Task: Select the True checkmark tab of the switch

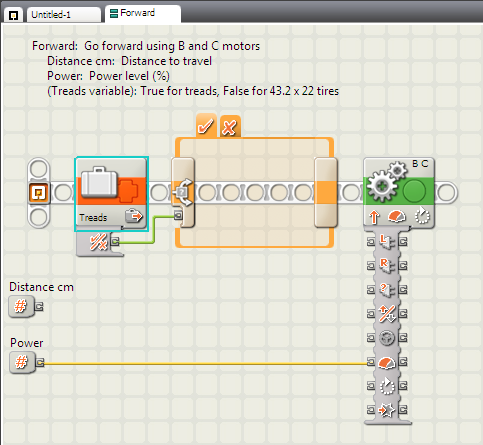Action: click(206, 126)
